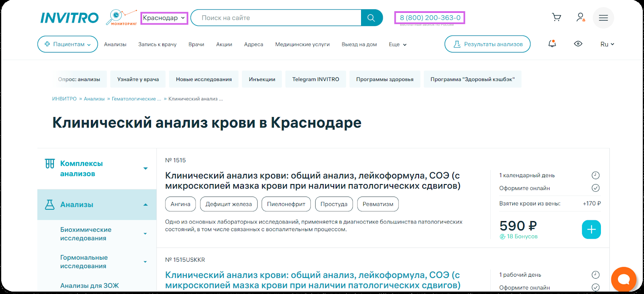Open the orange chat widget
Screen dimensions: 644x294
(624, 279)
